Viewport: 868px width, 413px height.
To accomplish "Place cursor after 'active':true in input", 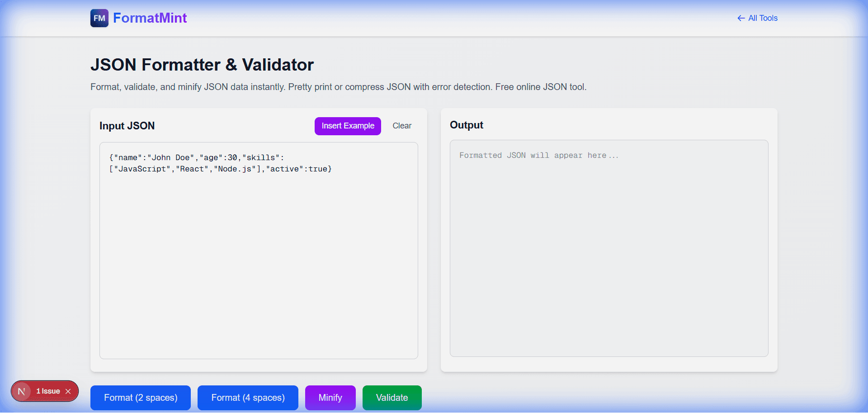I will pyautogui.click(x=331, y=169).
